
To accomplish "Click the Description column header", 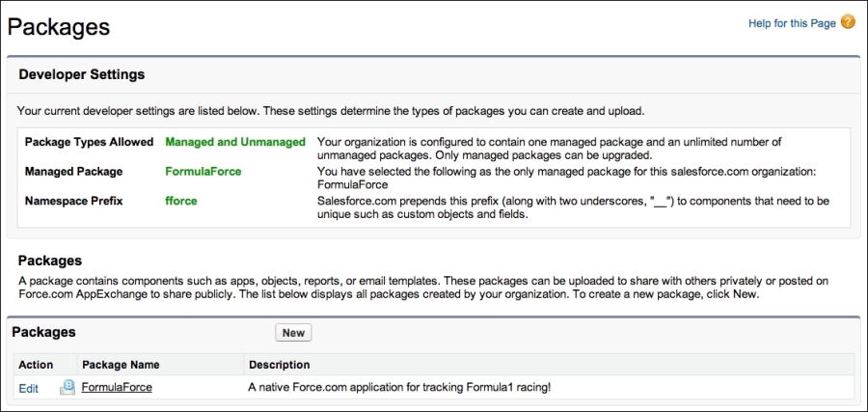I will [280, 365].
